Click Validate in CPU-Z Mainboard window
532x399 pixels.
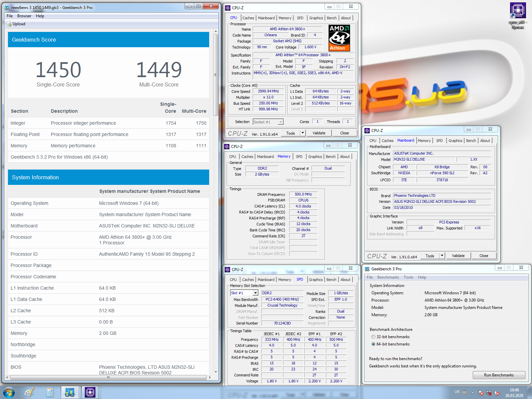[458, 256]
